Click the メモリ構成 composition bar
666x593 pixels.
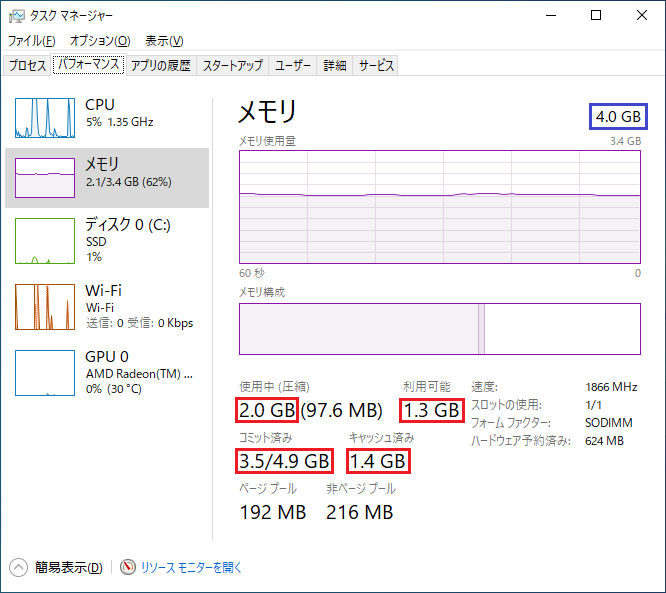click(440, 329)
